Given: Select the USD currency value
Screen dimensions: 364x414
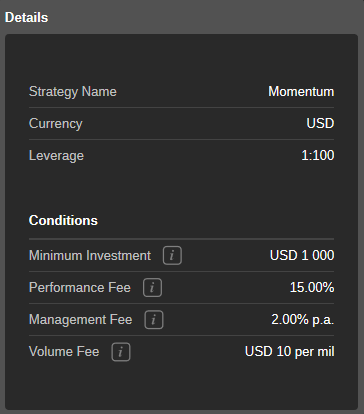Looking at the screenshot, I should pos(320,124).
